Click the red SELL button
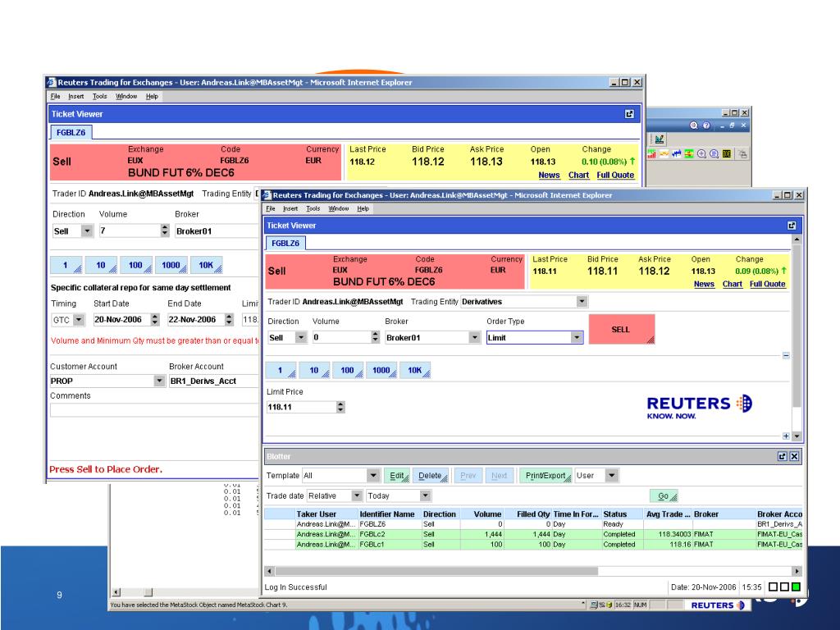Screen dimensions: 840x630 coord(622,330)
